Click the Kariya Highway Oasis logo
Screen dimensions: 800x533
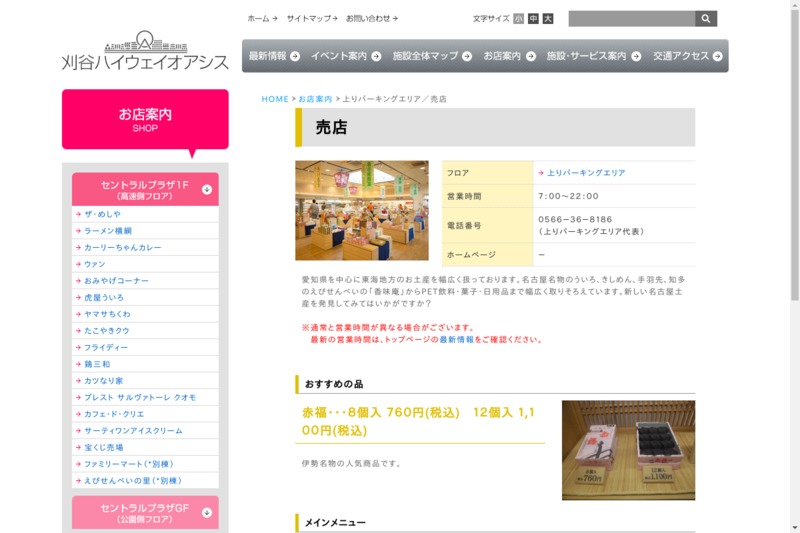[x=145, y=52]
